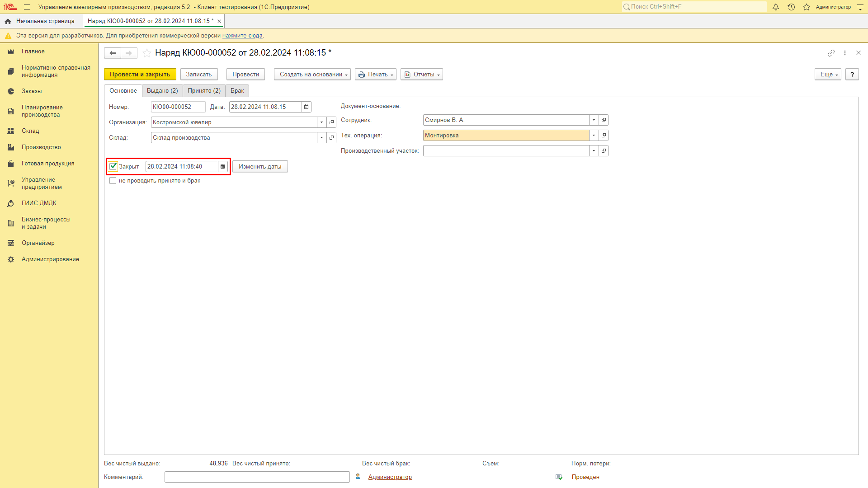The width and height of the screenshot is (868, 488).
Task: Open the Еще menu
Action: [828, 75]
